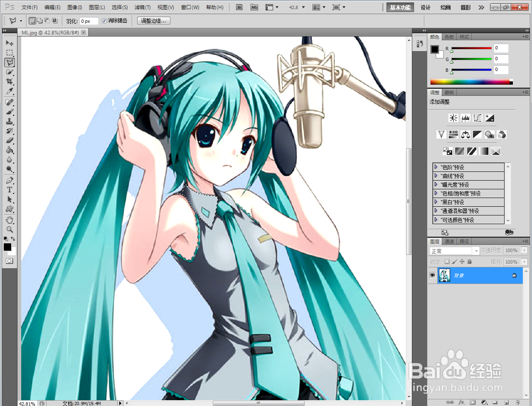Add a Brightness/Contrast adjustment
Viewport: 532px width, 406px height.
click(453, 118)
